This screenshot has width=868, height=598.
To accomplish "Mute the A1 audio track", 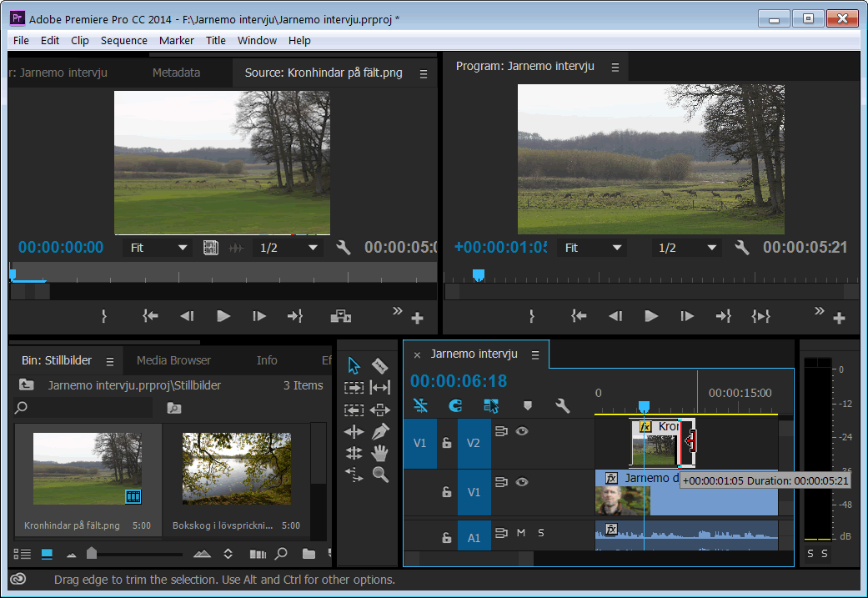I will click(x=521, y=533).
